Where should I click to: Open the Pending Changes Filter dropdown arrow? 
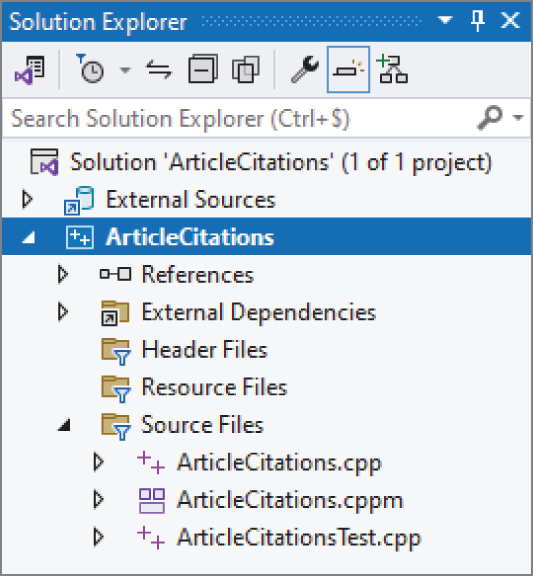(125, 69)
